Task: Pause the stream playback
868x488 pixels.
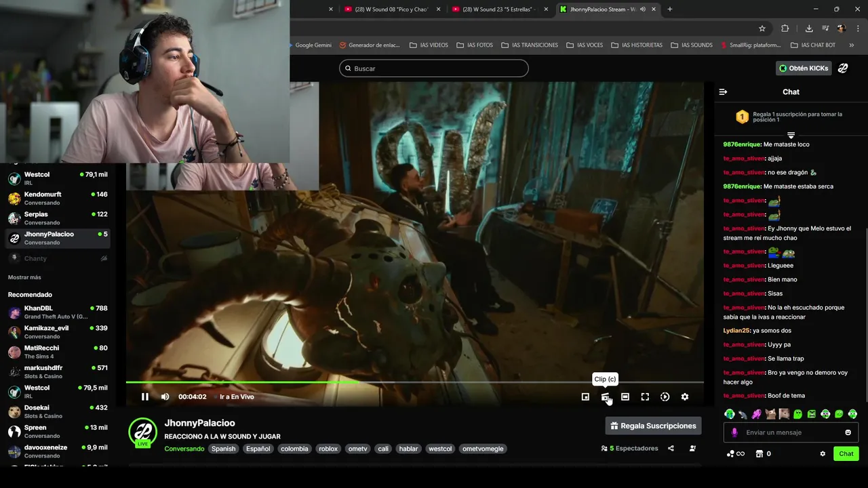Action: point(144,396)
